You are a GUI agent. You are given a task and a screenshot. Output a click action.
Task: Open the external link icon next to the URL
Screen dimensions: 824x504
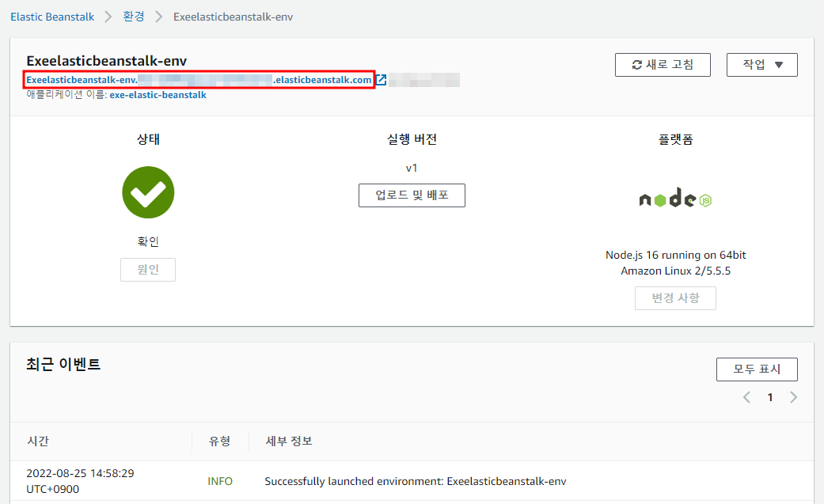coord(382,80)
